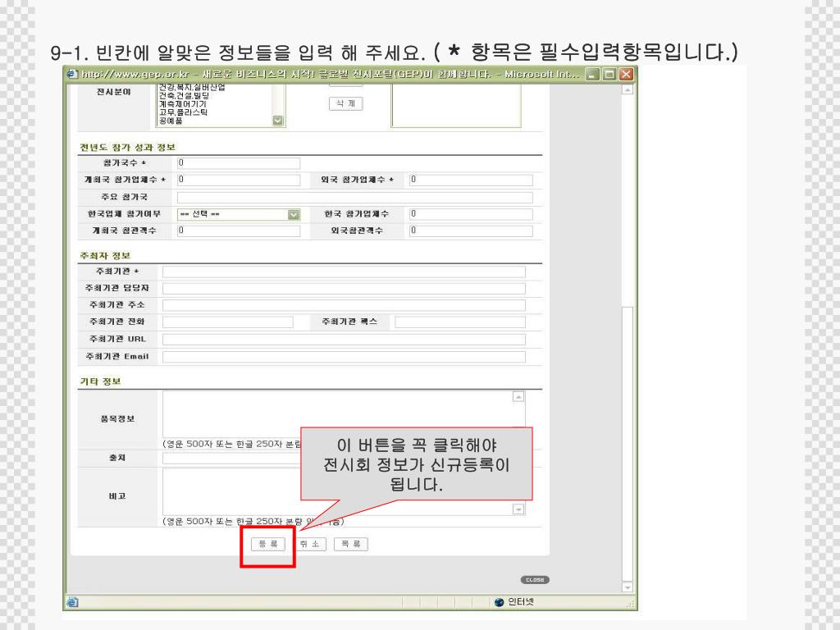Click the 외국 참가업체수 input field

pyautogui.click(x=471, y=180)
